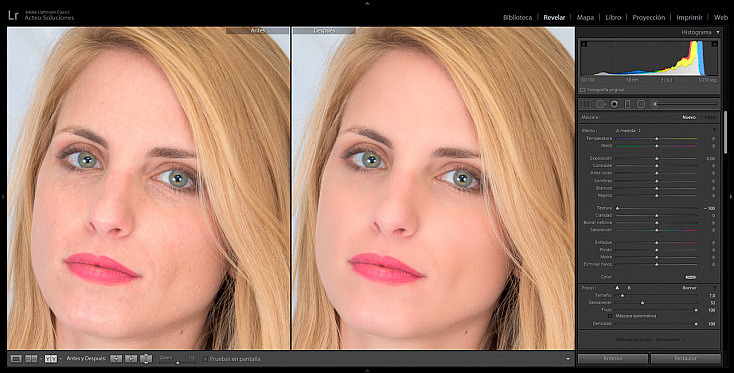Click the Exposición slider handle

[656, 159]
